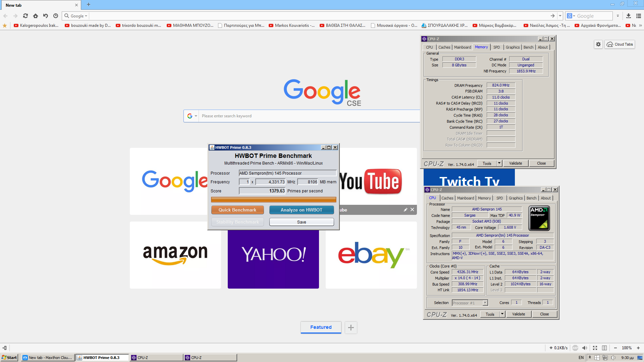
Task: Open the Παρτιτούρες για Μπ... bookmark
Action: (x=241, y=25)
